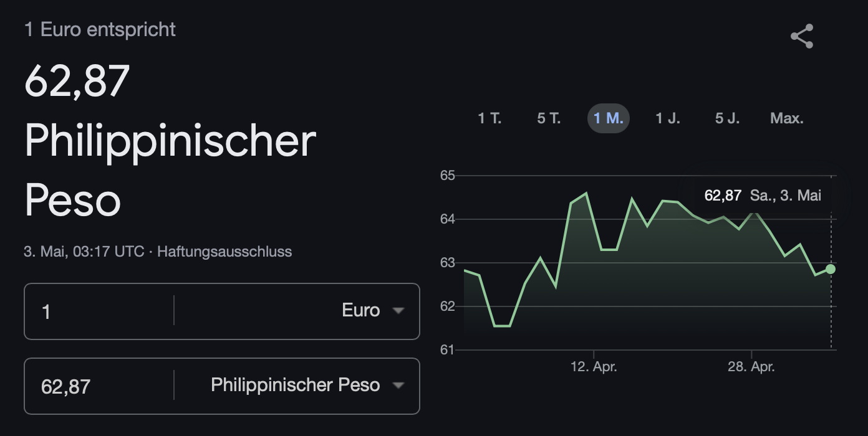The width and height of the screenshot is (868, 436).
Task: Click the Euro dropdown arrow
Action: (x=398, y=311)
